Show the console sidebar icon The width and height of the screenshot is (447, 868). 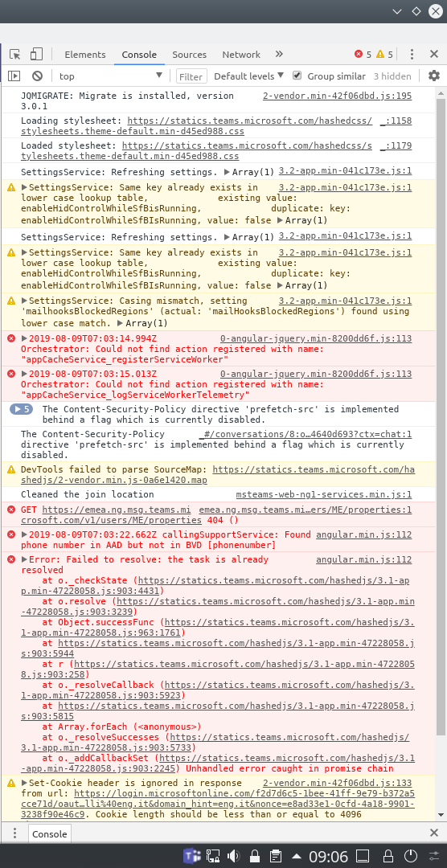14,76
